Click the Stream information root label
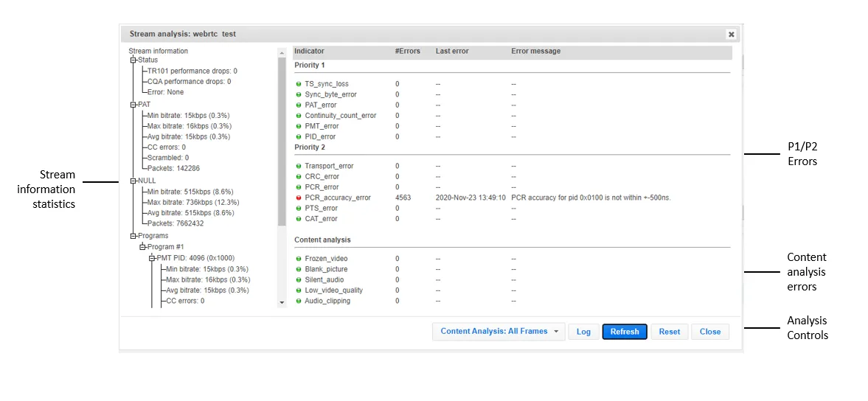Screen dimensions: 868x401 tap(159, 51)
